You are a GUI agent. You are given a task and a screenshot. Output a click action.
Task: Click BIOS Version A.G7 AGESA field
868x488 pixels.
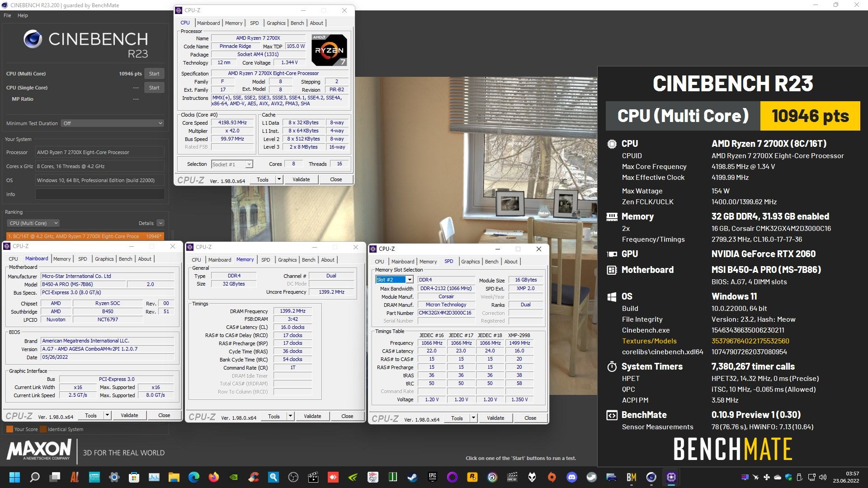[107, 349]
